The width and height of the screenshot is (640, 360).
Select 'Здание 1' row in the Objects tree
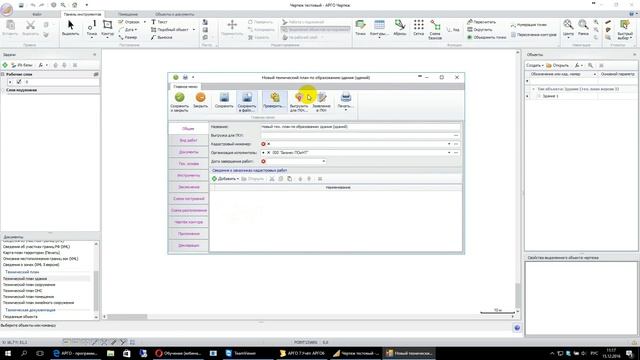tap(550, 96)
